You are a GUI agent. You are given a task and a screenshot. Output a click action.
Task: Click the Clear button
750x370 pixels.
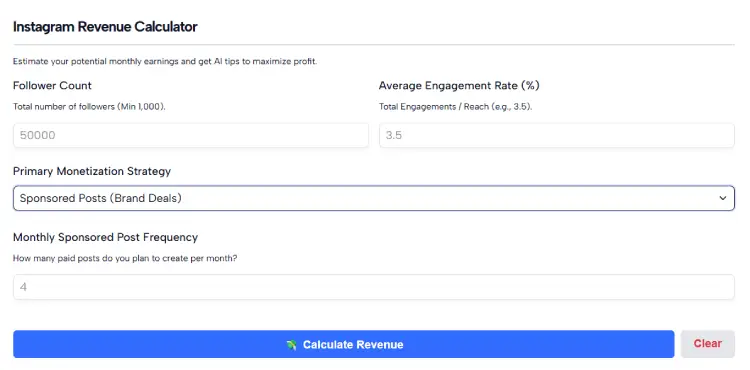(707, 344)
